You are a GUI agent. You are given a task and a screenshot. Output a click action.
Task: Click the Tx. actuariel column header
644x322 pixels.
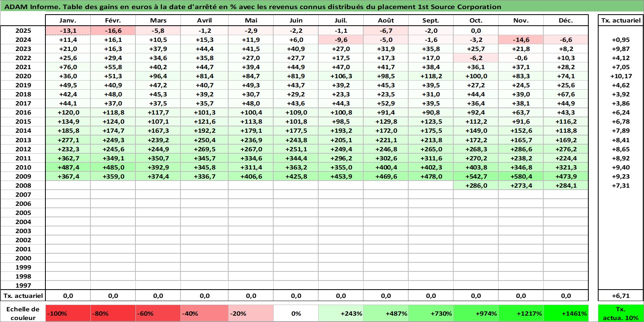(621, 20)
